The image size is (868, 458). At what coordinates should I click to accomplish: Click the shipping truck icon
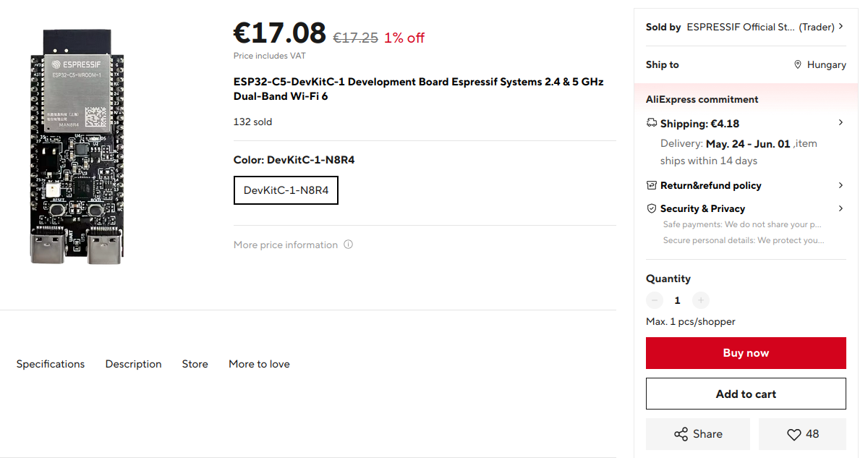point(652,123)
